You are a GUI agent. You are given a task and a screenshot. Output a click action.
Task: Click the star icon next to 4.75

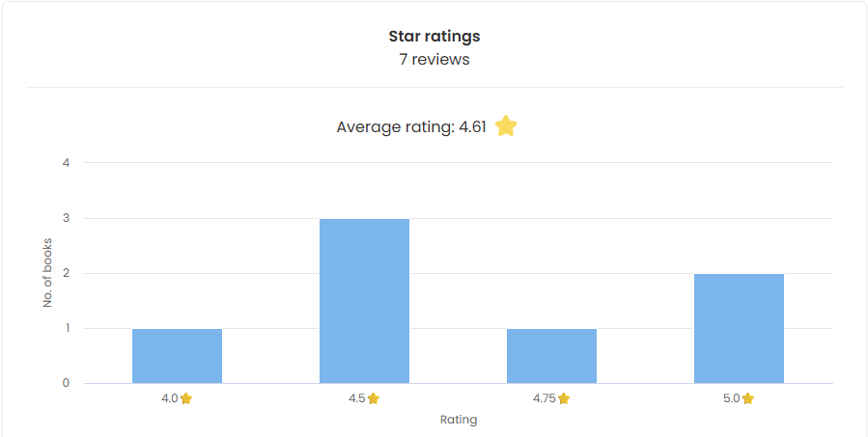tap(564, 398)
